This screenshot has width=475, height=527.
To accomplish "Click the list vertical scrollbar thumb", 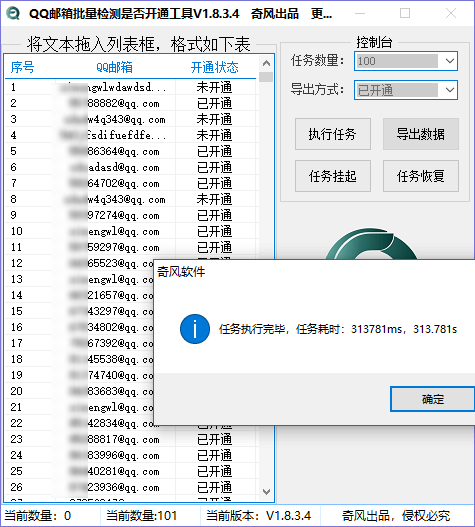I will click(266, 77).
